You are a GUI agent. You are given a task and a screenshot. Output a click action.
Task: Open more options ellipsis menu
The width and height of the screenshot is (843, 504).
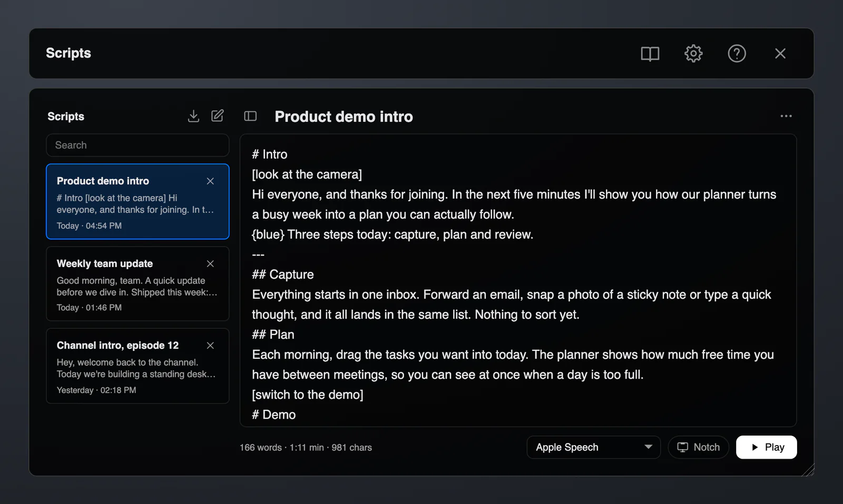click(x=786, y=116)
